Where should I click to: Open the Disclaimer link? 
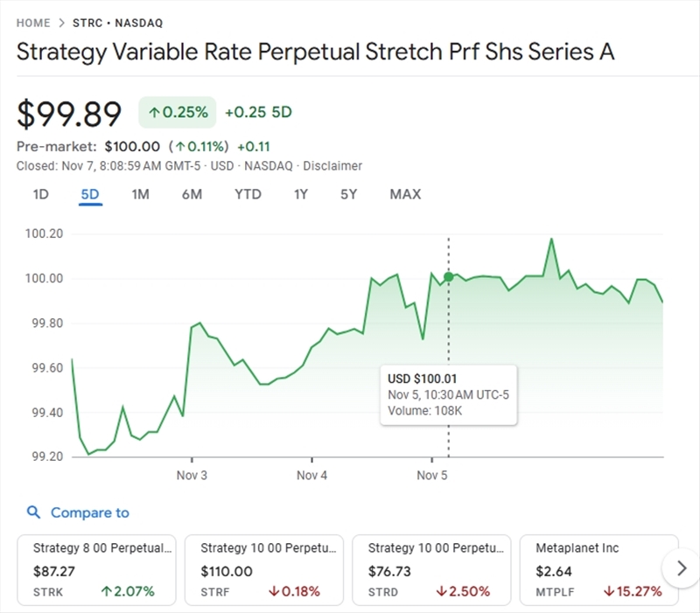pos(332,165)
